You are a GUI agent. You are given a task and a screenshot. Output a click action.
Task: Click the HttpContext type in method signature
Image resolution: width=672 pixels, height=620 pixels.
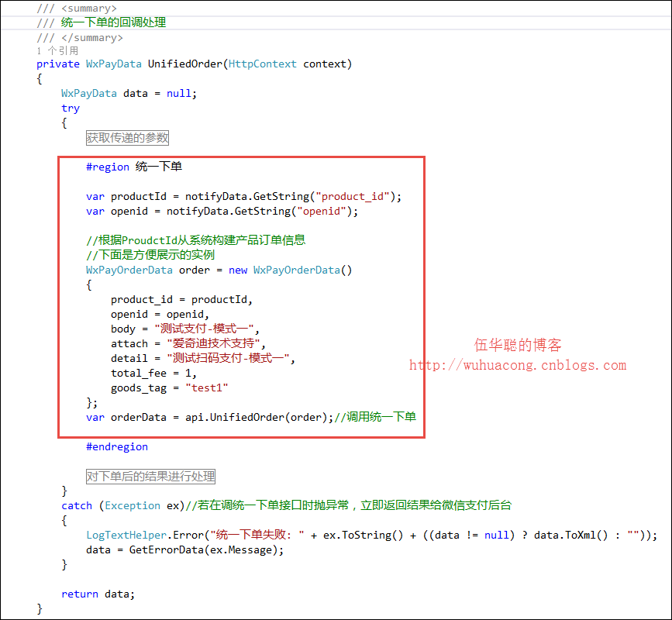(x=262, y=64)
